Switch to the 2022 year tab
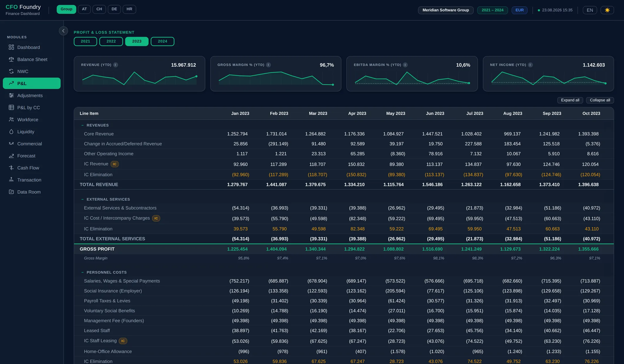Screen dimensions: 624x364 (x=111, y=41)
